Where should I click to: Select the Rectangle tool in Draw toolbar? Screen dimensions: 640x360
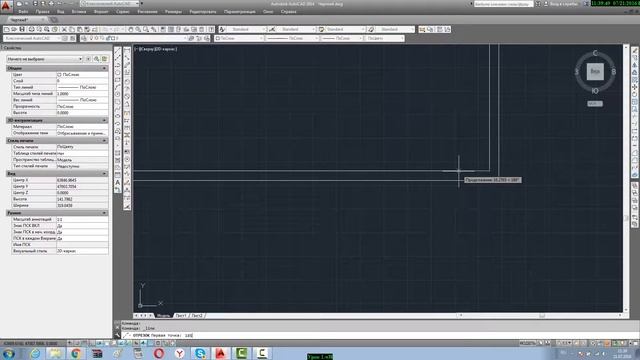click(x=118, y=80)
